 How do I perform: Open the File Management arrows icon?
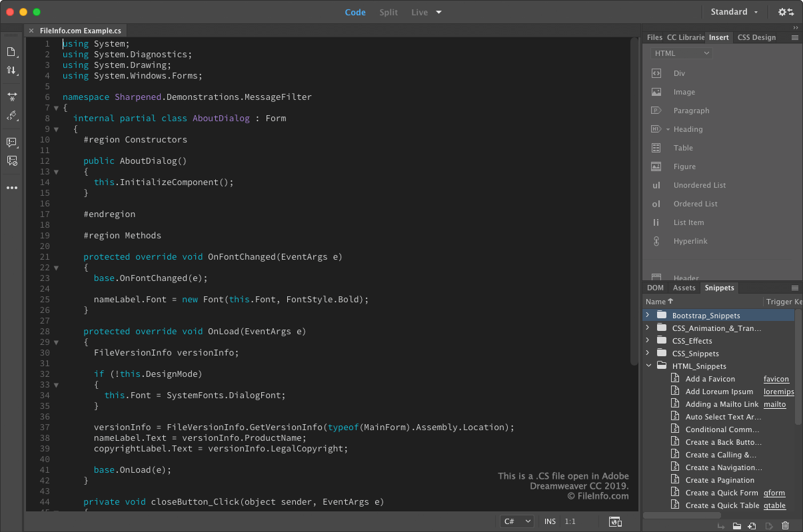coord(11,71)
